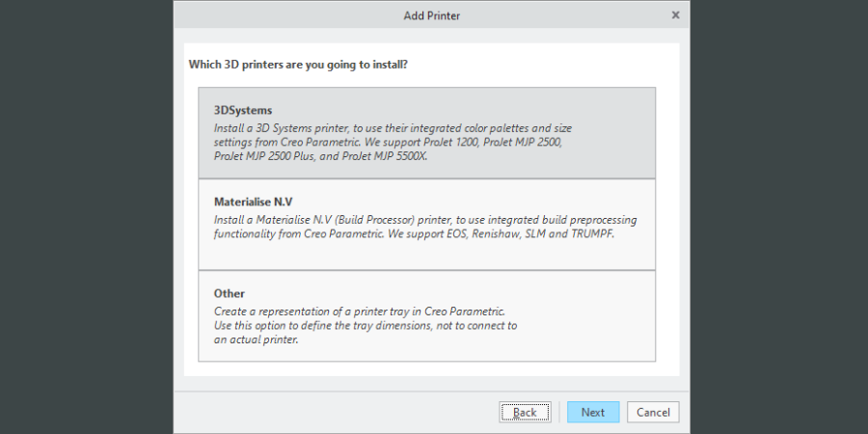Cancel the Add Printer wizard
The width and height of the screenshot is (868, 434).
click(653, 412)
